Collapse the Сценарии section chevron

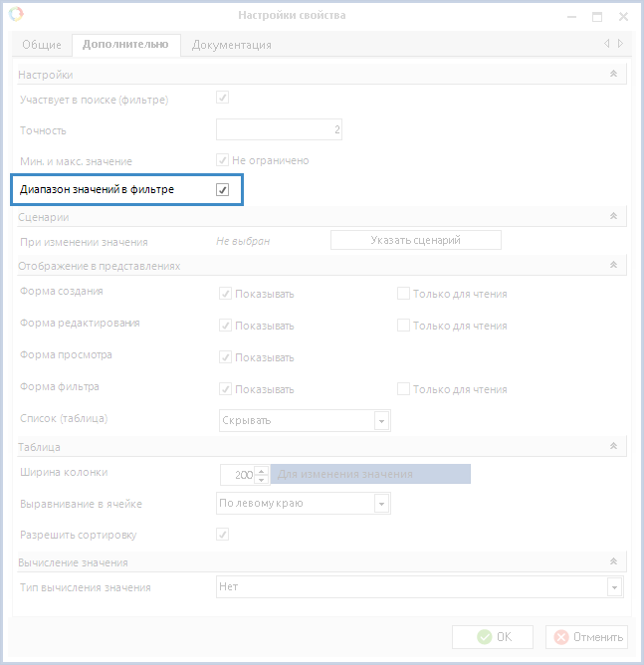coord(613,216)
